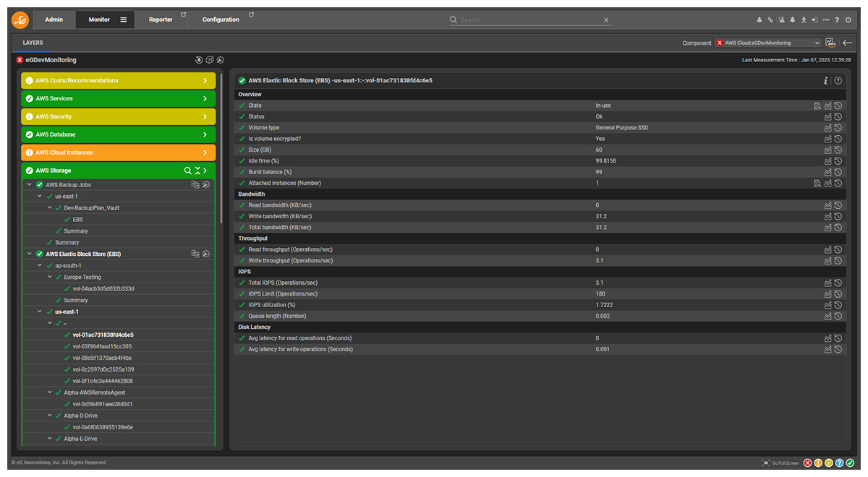The height and width of the screenshot is (477, 868).
Task: Click the red critical status indicator at bottom right
Action: pyautogui.click(x=808, y=463)
